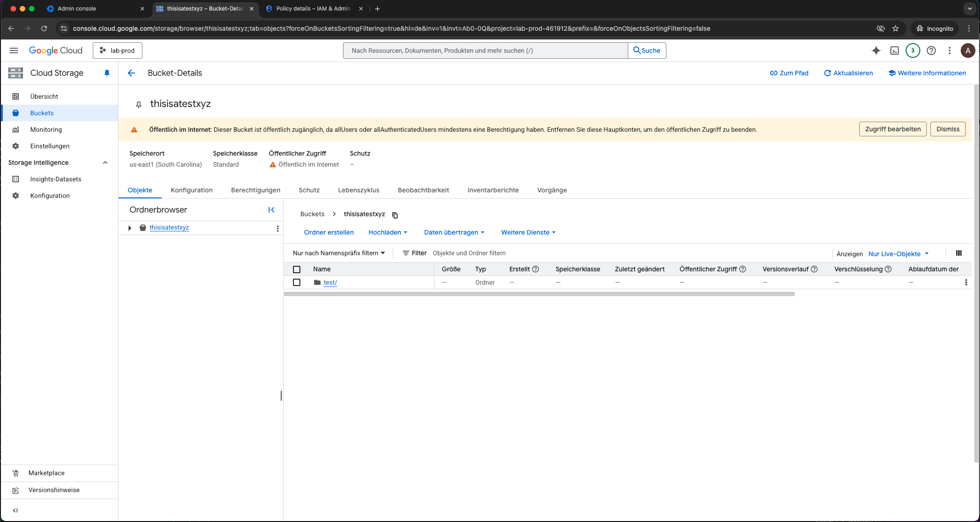
Task: Check the select-all checkbox in table header
Action: coord(297,269)
